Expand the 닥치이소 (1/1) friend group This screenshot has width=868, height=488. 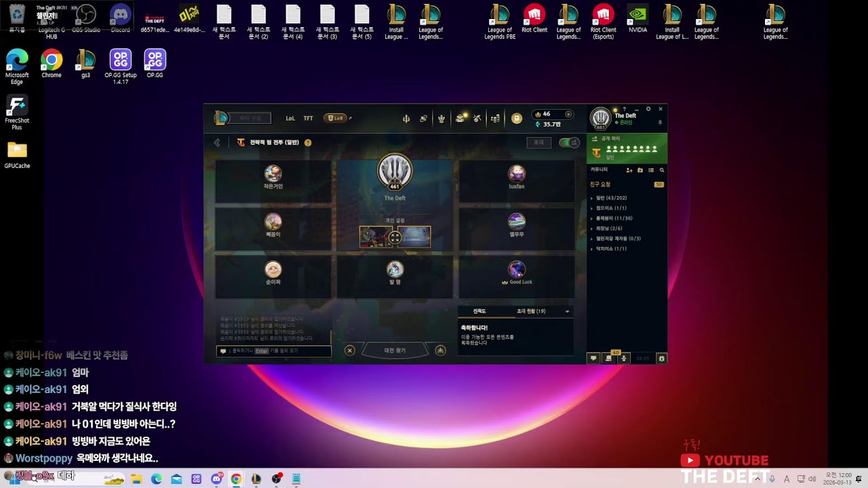point(611,249)
